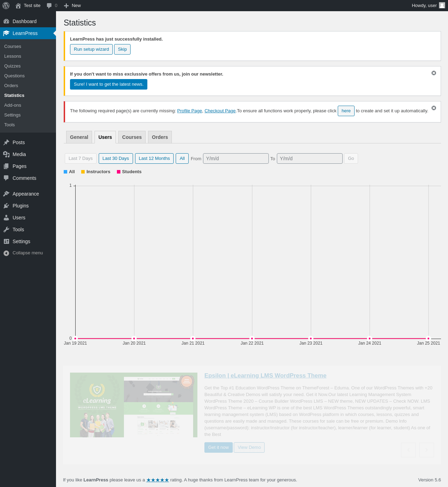Click the Dashboard gauge icon
The image size is (448, 487).
6,21
